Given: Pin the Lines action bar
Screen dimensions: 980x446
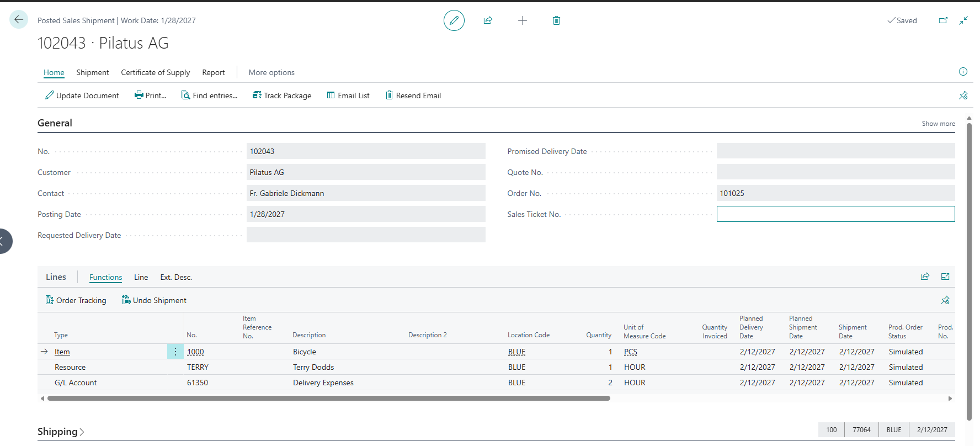Looking at the screenshot, I should (945, 300).
